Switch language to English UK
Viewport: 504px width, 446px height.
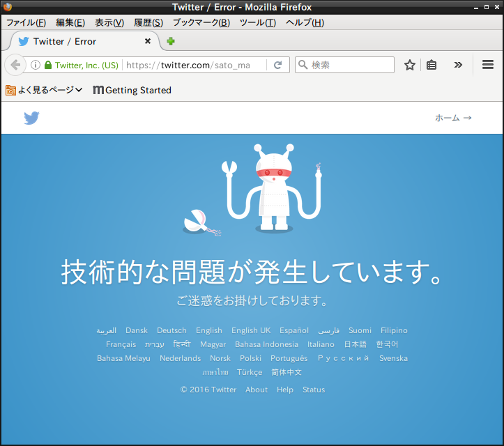pyautogui.click(x=251, y=330)
